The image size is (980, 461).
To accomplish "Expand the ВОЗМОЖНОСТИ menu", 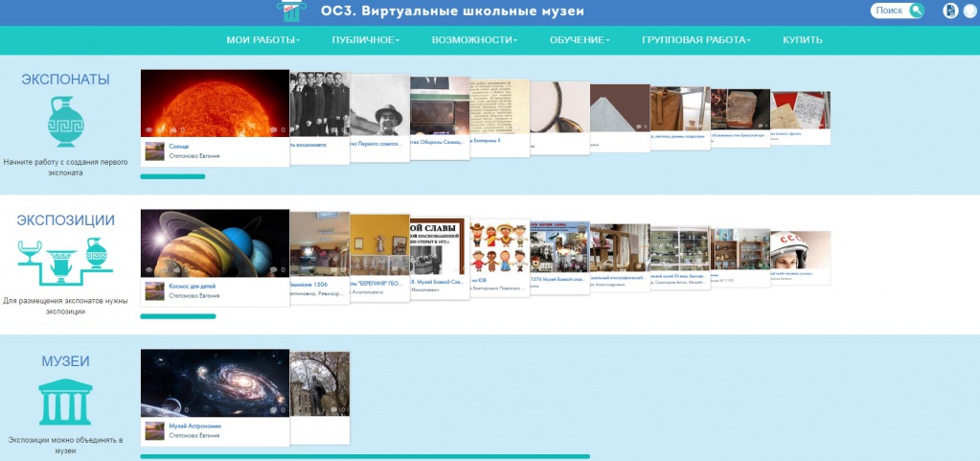I will (474, 40).
